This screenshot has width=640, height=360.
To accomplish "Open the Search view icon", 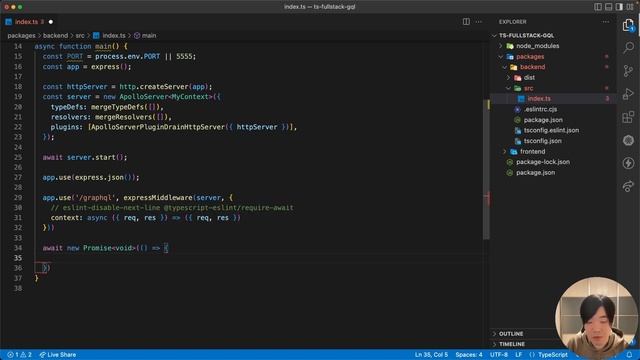I will (628, 47).
